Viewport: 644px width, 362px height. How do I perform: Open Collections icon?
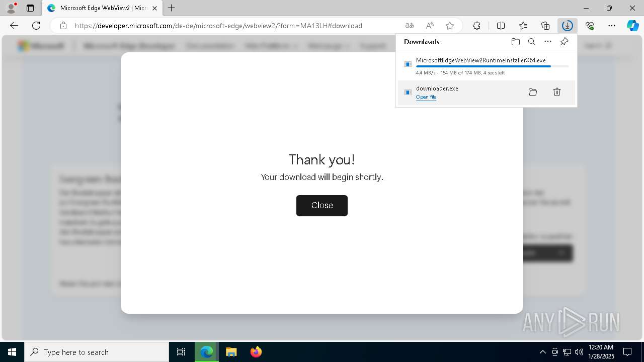[x=545, y=26]
